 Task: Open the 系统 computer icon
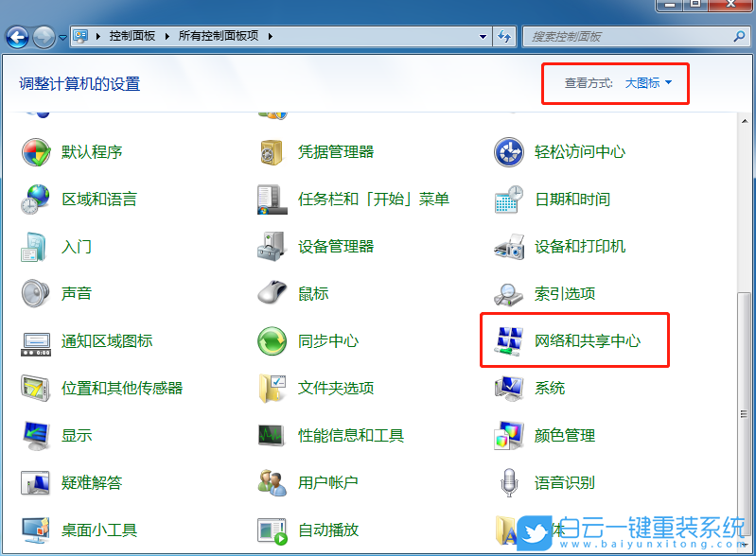point(509,389)
